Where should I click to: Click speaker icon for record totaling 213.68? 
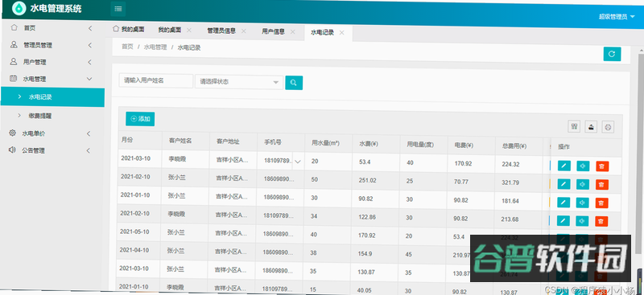(582, 221)
